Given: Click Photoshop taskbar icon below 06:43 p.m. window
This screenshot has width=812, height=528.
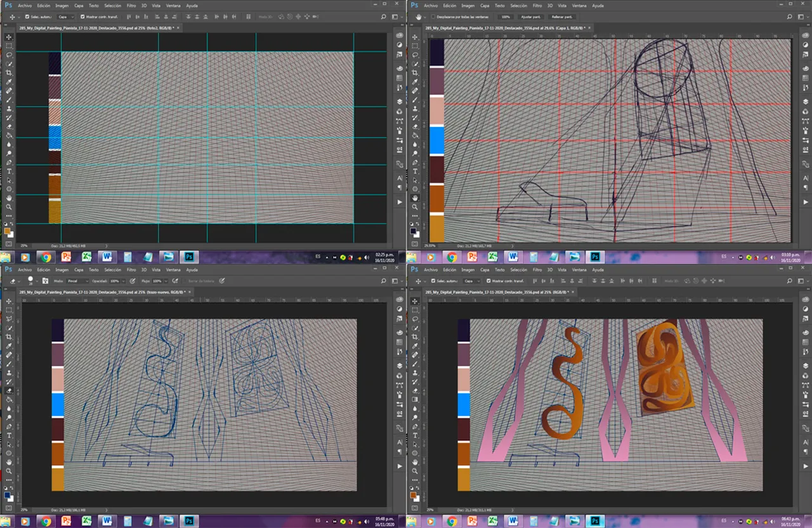Looking at the screenshot, I should (x=595, y=522).
